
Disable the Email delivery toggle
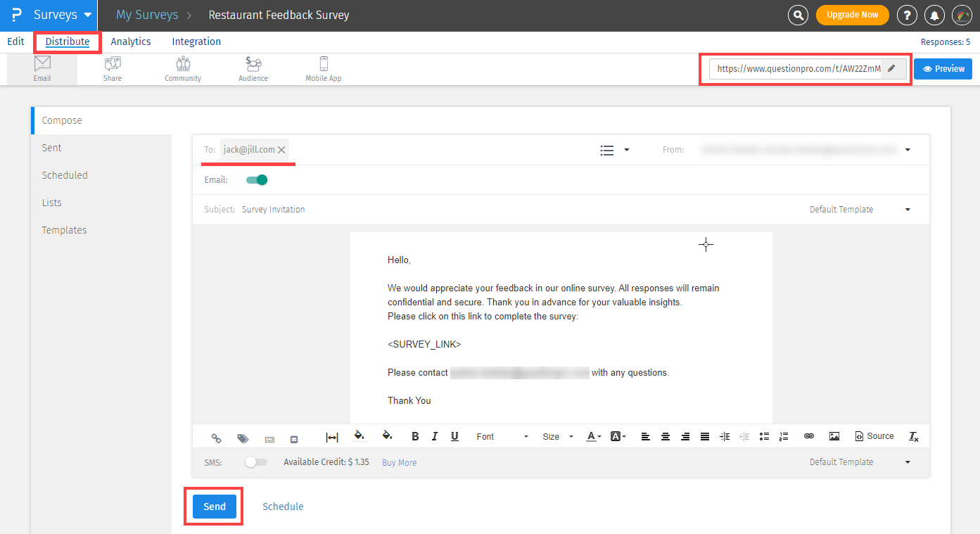256,179
